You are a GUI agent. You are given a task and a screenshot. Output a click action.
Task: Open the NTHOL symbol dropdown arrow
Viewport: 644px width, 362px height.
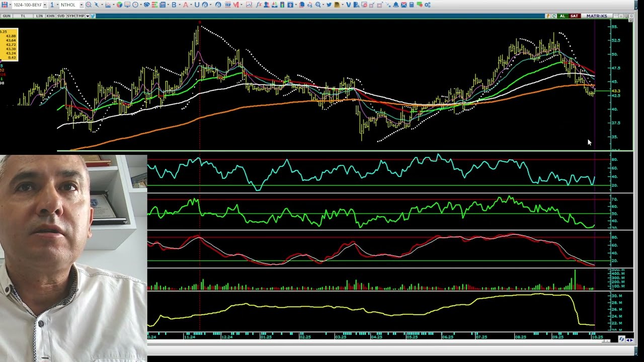82,5
